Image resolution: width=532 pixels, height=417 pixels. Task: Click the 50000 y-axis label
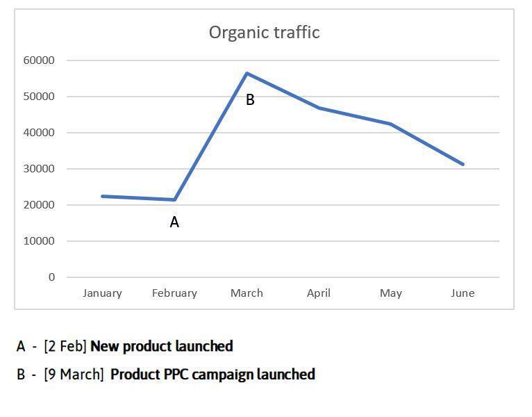[x=38, y=97]
